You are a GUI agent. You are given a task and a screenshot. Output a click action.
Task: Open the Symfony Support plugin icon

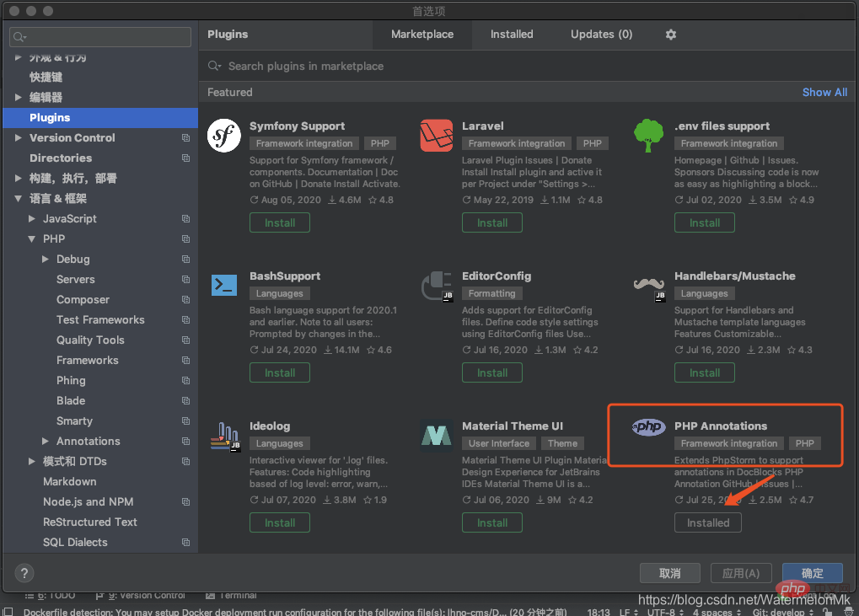(223, 136)
